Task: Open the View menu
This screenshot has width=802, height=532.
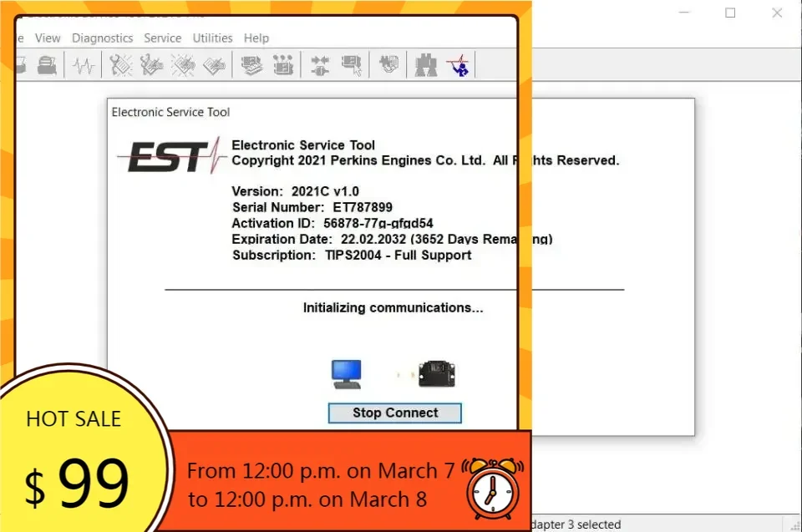Action: point(48,38)
